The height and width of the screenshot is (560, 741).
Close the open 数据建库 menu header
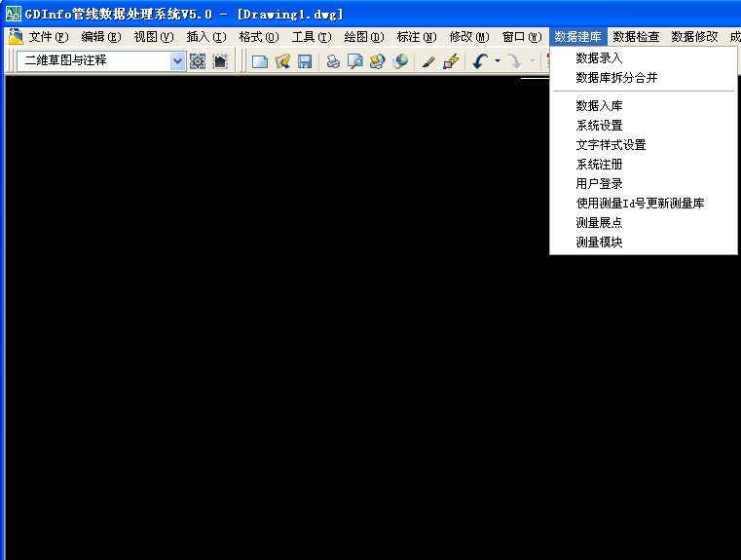click(x=577, y=37)
